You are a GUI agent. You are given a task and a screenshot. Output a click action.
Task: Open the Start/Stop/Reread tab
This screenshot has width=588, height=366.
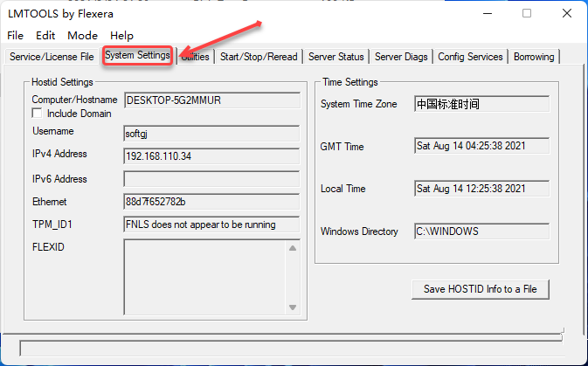(259, 57)
